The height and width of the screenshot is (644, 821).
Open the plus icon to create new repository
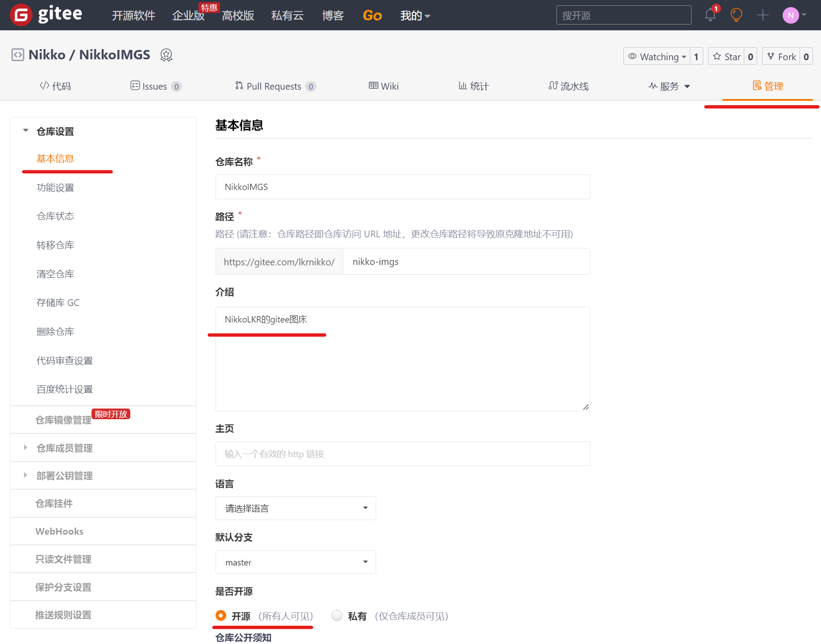[763, 15]
